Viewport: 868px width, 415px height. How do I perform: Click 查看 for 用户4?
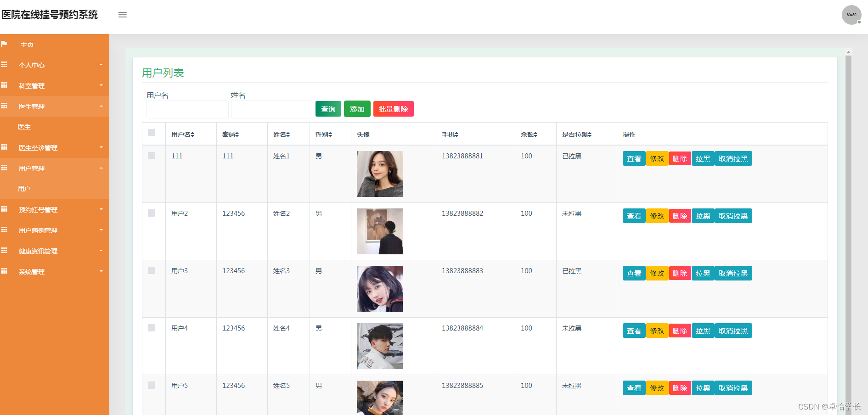[x=634, y=331]
